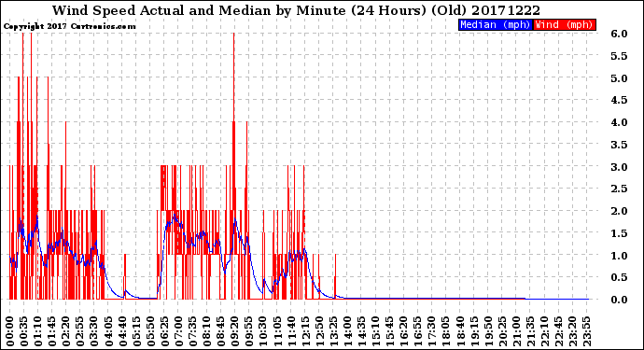This screenshot has width=644, height=350.
Task: Click the 02:20 time axis label
Action: tap(66, 331)
